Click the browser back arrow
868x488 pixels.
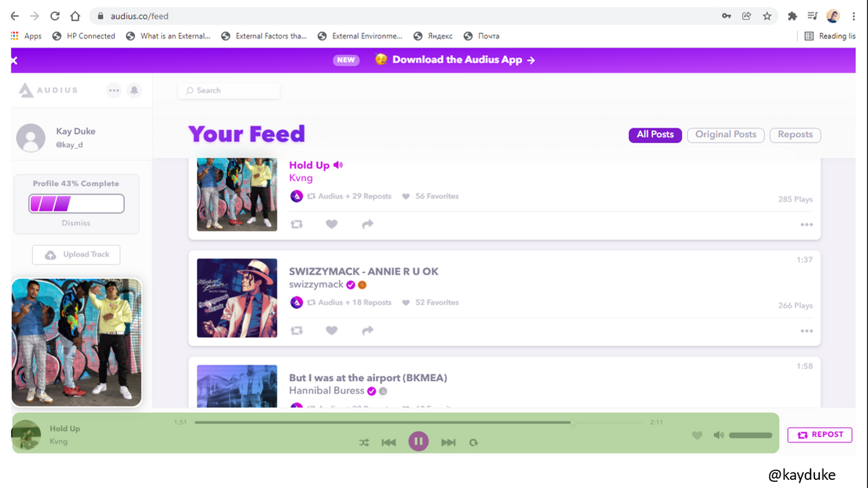click(x=15, y=16)
